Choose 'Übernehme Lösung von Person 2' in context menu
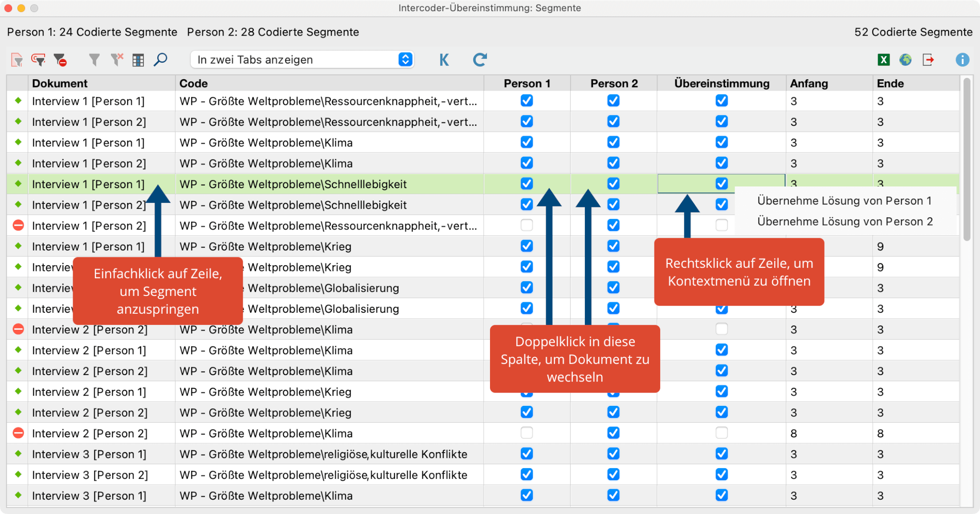 pos(845,222)
